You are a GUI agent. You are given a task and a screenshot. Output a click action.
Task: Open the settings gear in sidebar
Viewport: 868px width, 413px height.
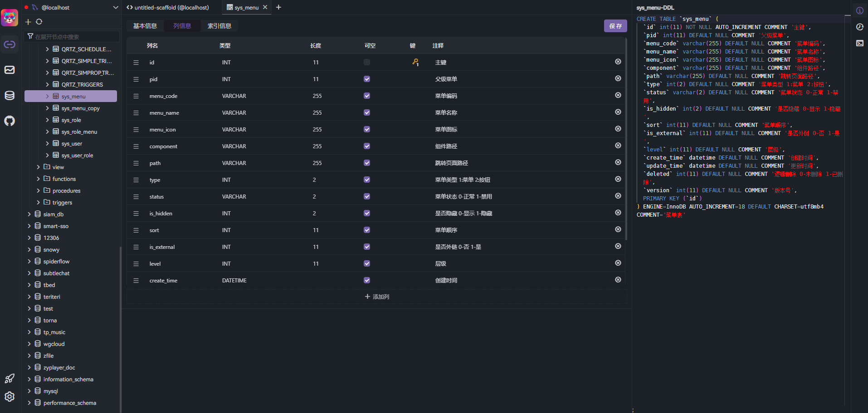pos(10,397)
